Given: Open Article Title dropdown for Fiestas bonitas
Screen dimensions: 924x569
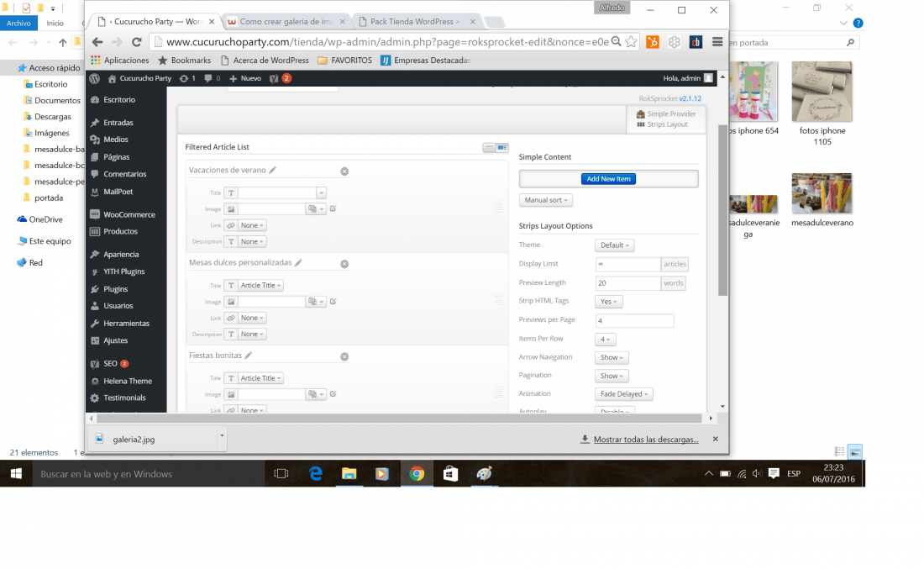Looking at the screenshot, I should (x=261, y=378).
